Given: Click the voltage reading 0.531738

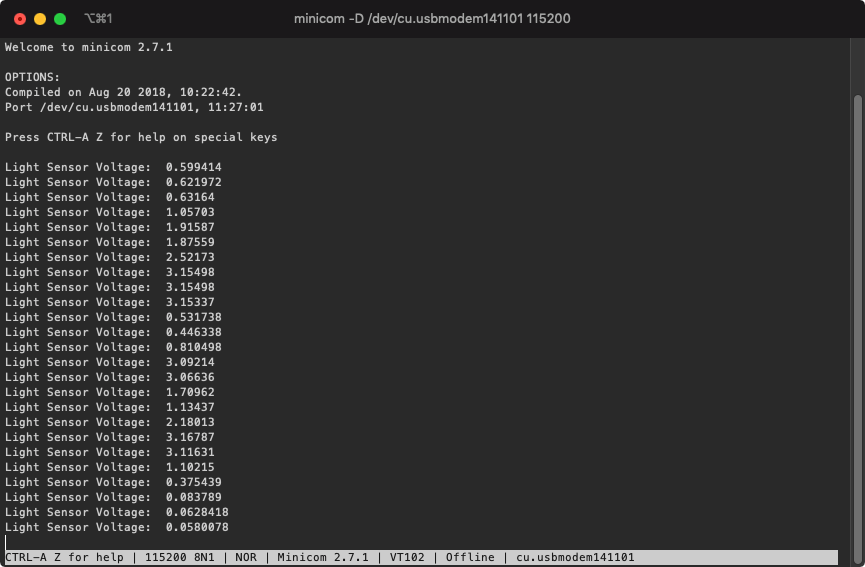Looking at the screenshot, I should [x=194, y=317].
